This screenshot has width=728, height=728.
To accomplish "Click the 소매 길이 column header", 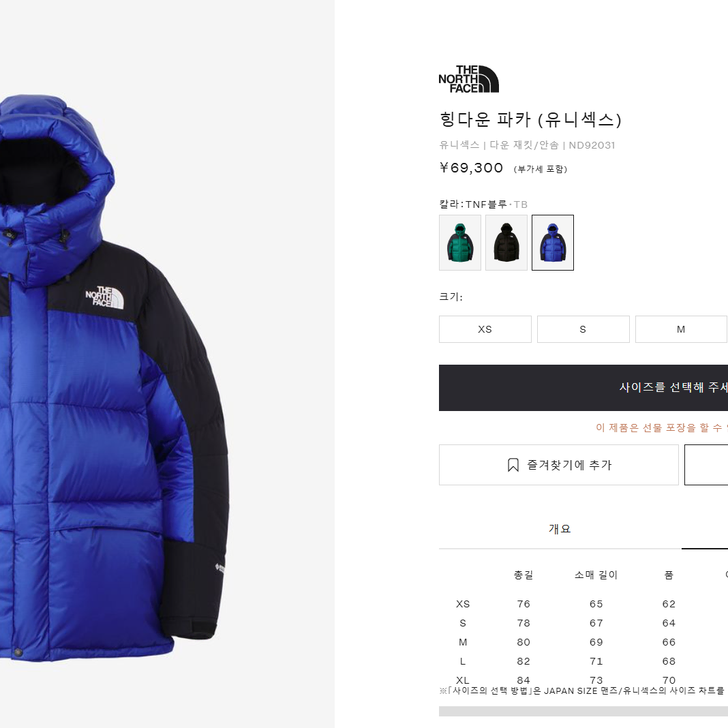I will pos(596,575).
